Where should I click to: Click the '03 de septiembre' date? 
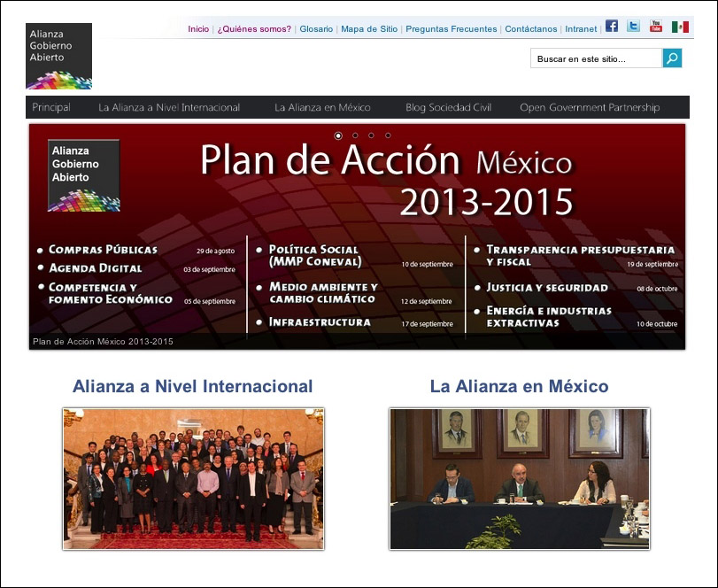209,270
